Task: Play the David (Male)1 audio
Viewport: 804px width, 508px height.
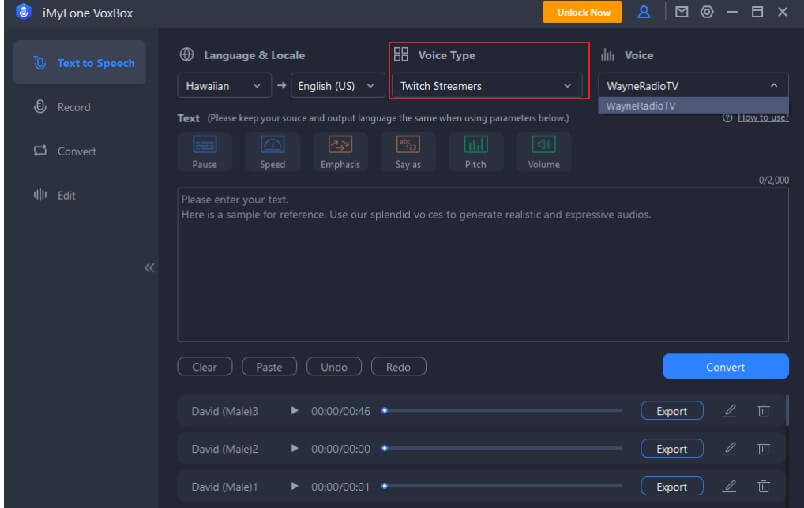Action: click(294, 486)
